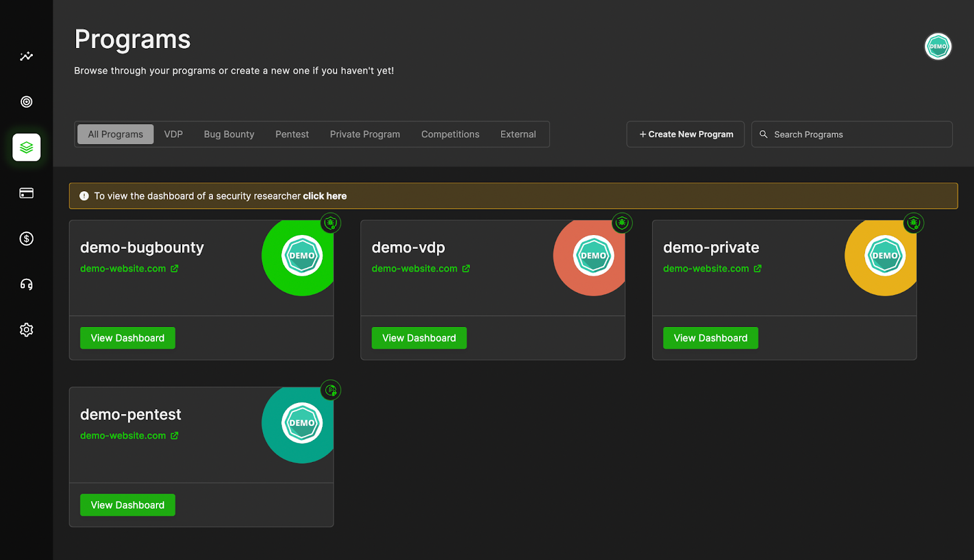Focus the Search Programs field
The width and height of the screenshot is (974, 560).
[852, 135]
